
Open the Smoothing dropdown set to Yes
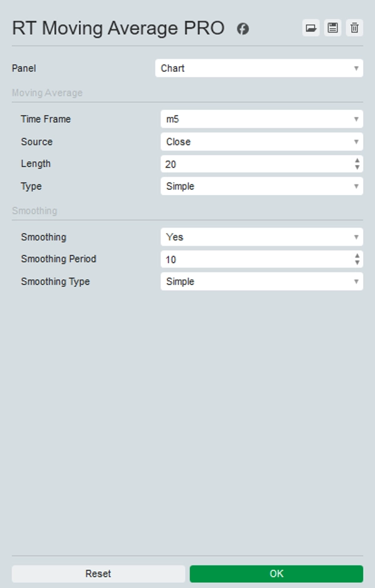tap(261, 237)
